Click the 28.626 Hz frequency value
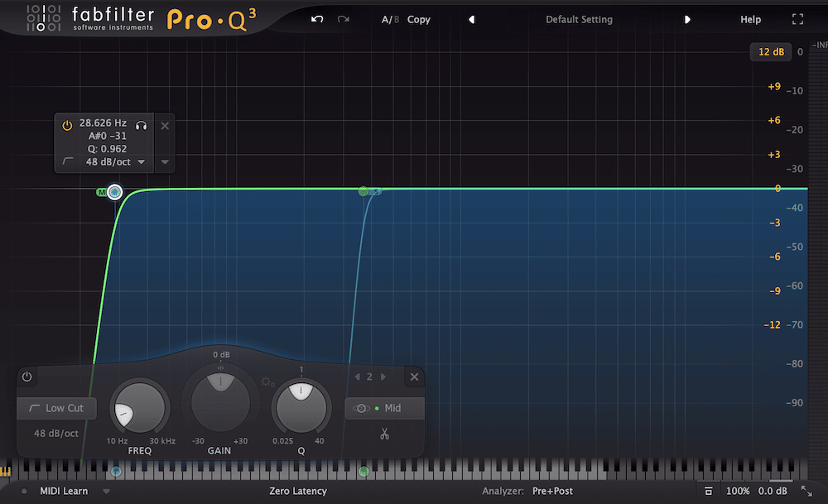 103,123
